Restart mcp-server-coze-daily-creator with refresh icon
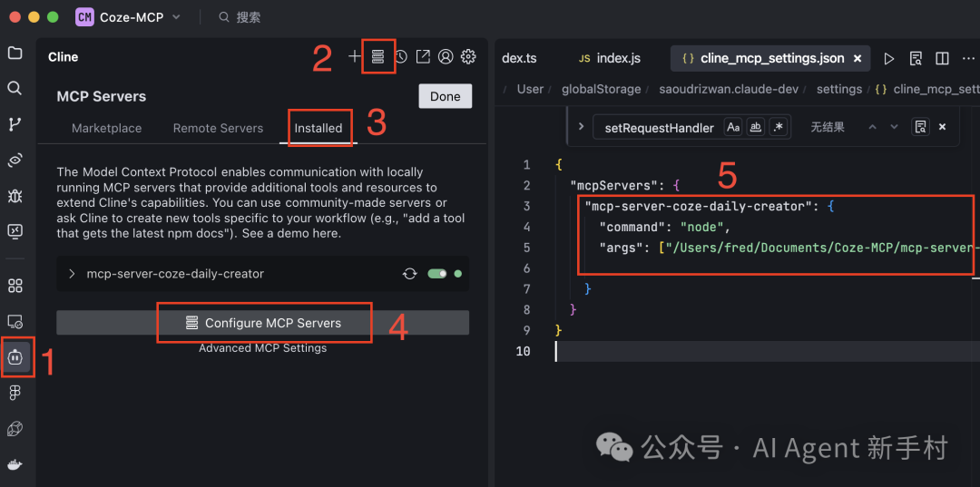 pyautogui.click(x=410, y=274)
